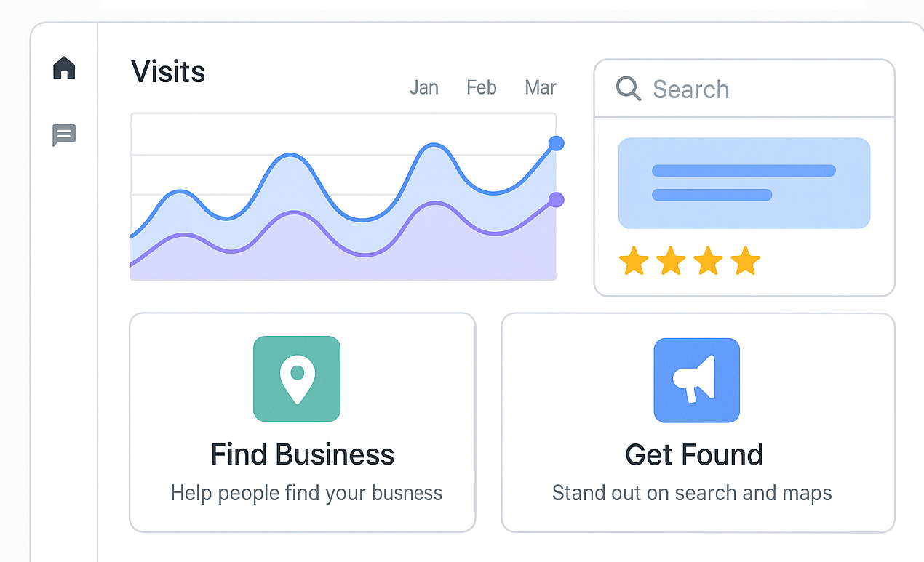Switch chart to Feb
This screenshot has height=562, width=924.
[482, 88]
